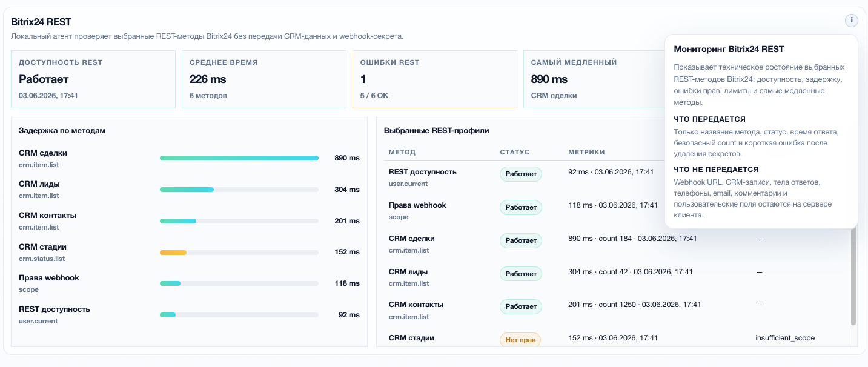
Task: Click the Задержка по методам heading
Action: coord(62,130)
